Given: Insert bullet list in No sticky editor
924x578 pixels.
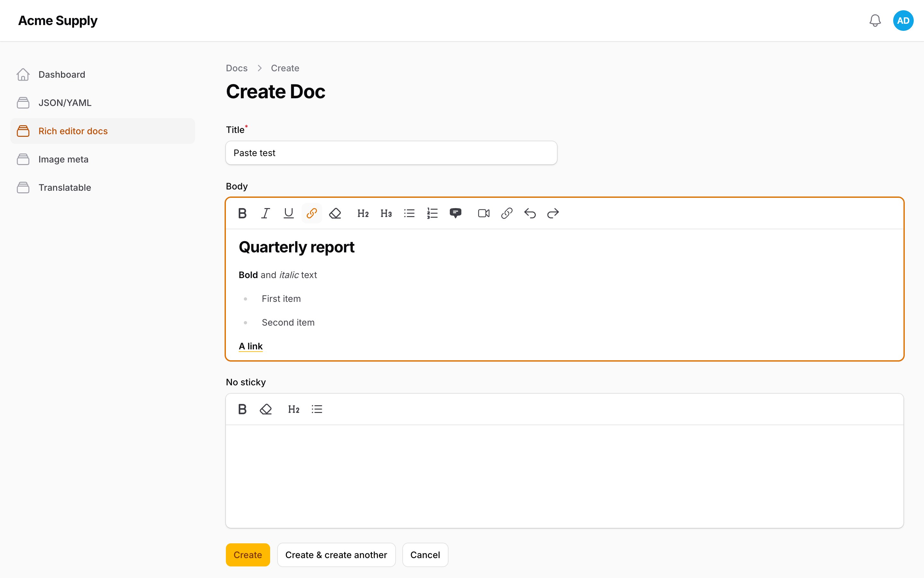Looking at the screenshot, I should pos(317,409).
